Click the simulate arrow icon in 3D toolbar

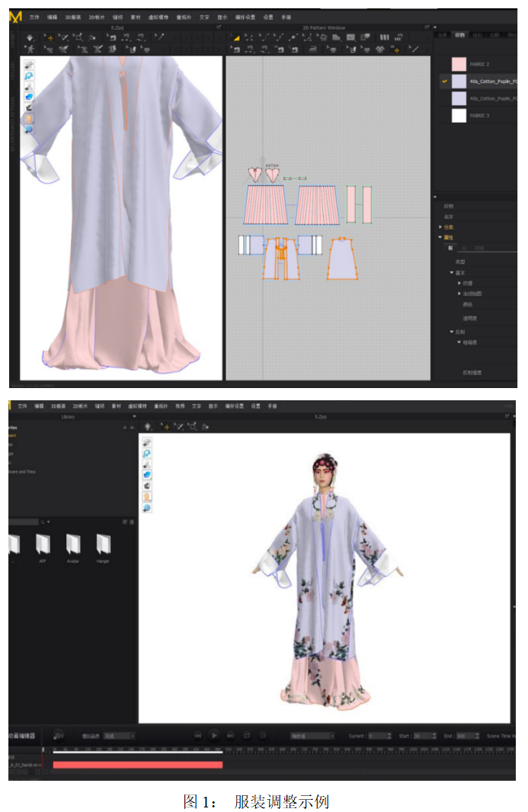coord(30,37)
